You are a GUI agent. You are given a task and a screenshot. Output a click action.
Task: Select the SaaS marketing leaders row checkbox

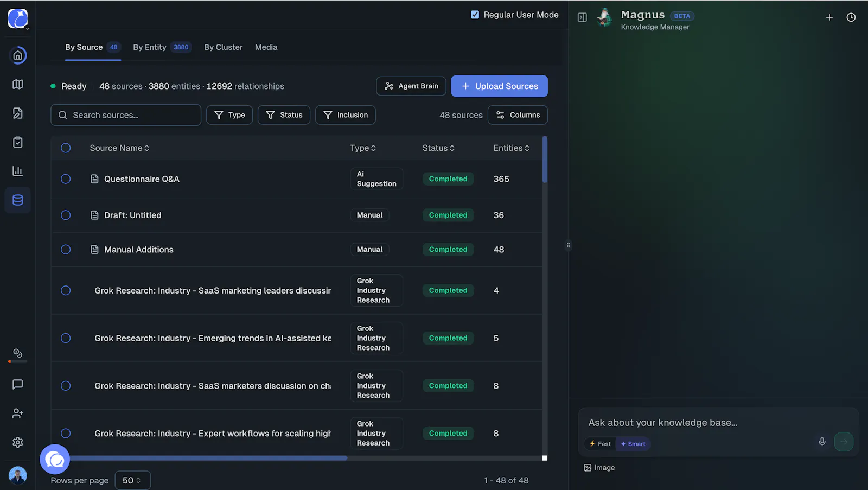(x=66, y=291)
